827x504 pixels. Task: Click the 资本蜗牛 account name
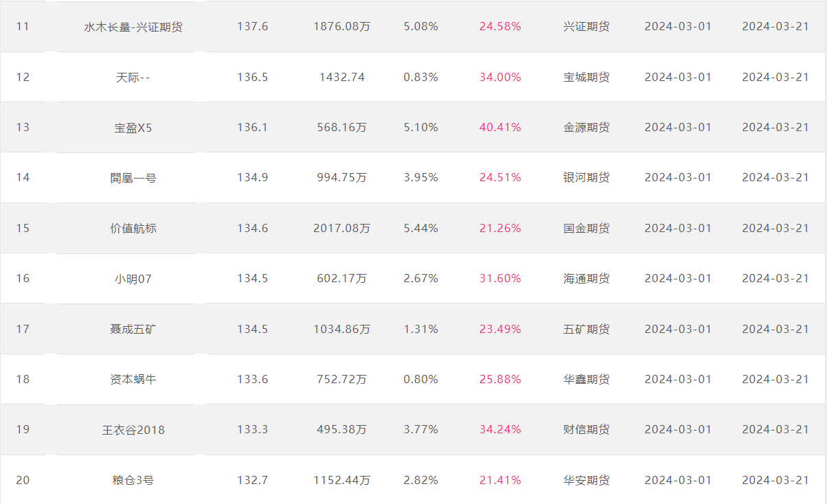click(x=133, y=379)
